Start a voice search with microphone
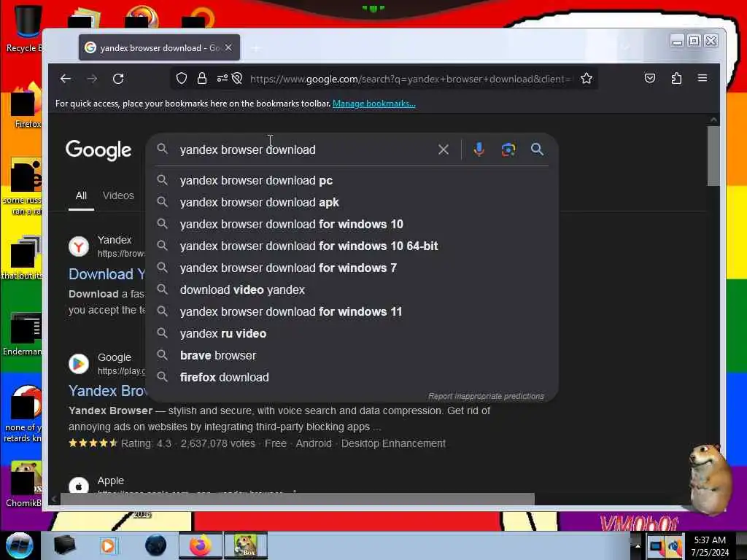 point(479,149)
